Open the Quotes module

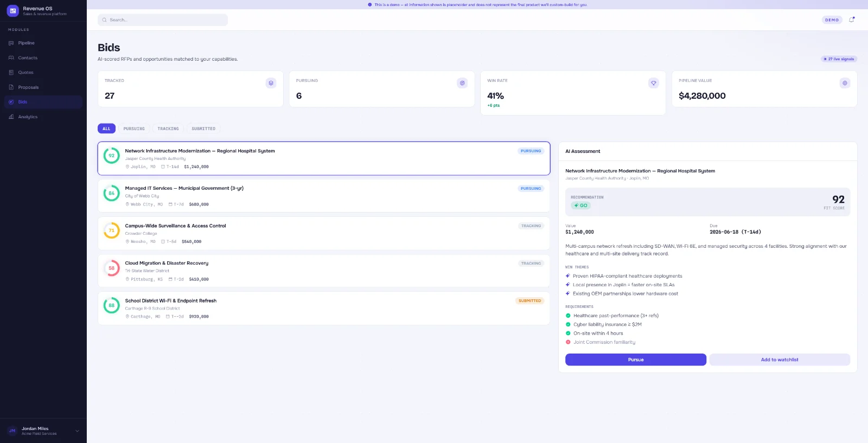tap(43, 72)
